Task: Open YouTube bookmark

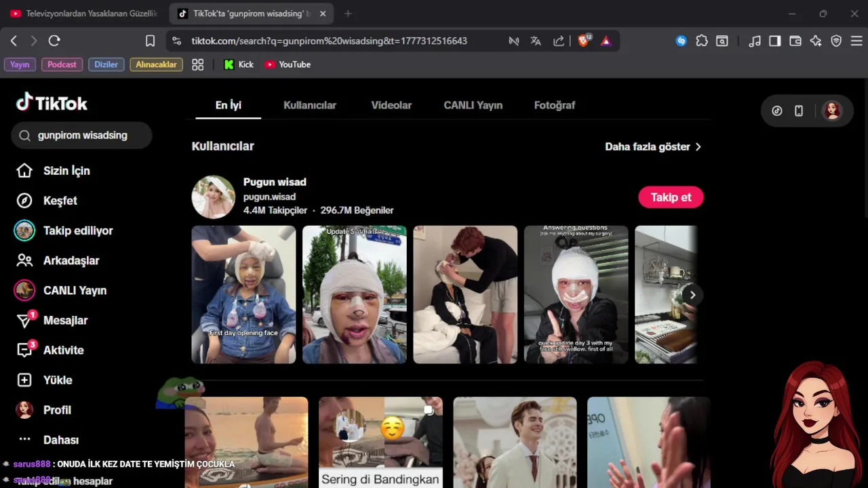Action: 288,64
